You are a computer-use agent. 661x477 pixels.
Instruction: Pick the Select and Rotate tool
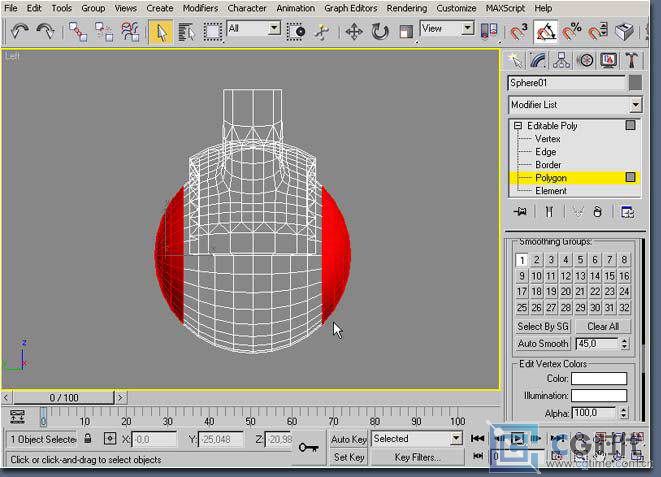pos(380,32)
